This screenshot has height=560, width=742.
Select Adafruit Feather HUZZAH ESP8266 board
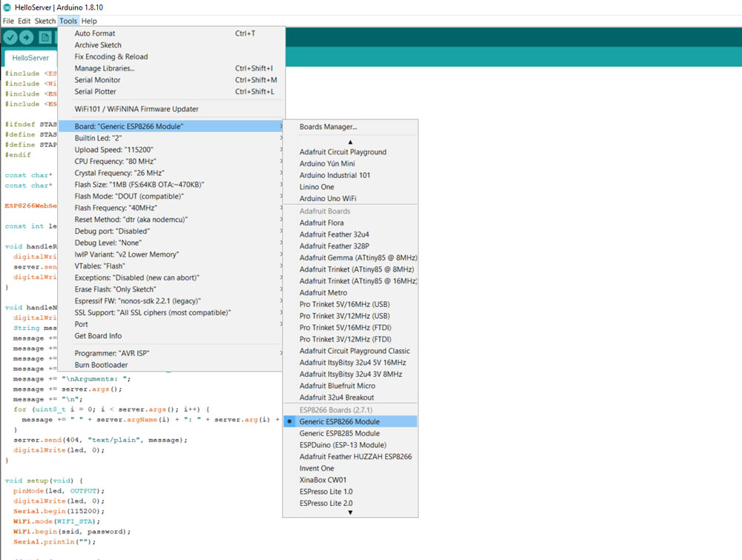[x=350, y=456]
